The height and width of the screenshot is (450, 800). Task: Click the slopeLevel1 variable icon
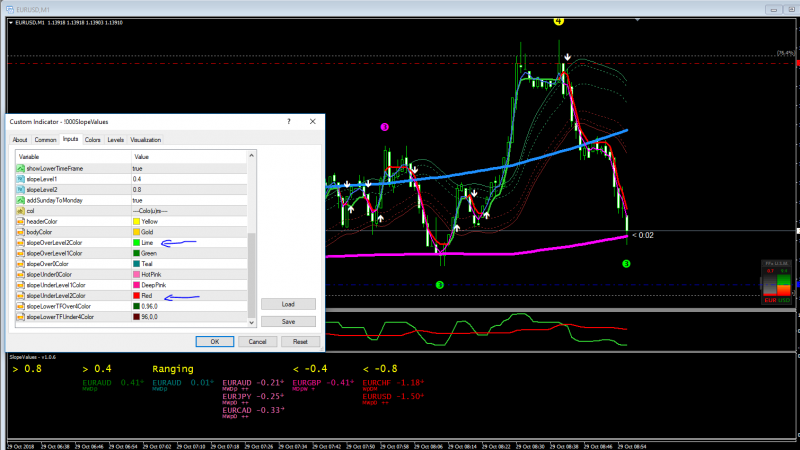(x=20, y=179)
